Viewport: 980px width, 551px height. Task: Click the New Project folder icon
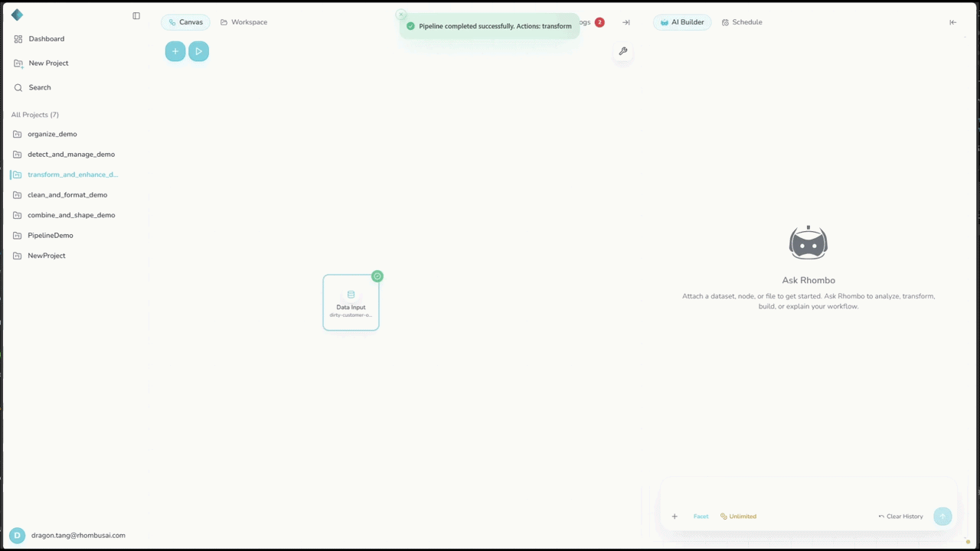pos(18,64)
